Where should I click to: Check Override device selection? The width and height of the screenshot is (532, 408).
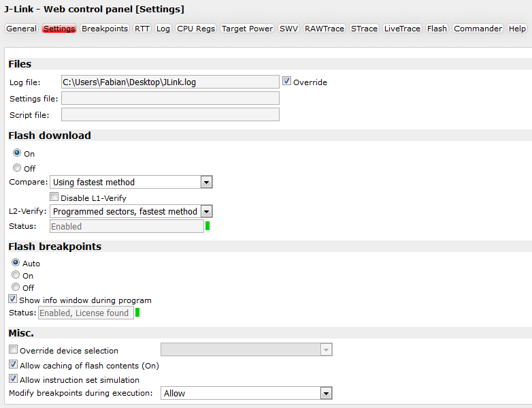[x=14, y=350]
